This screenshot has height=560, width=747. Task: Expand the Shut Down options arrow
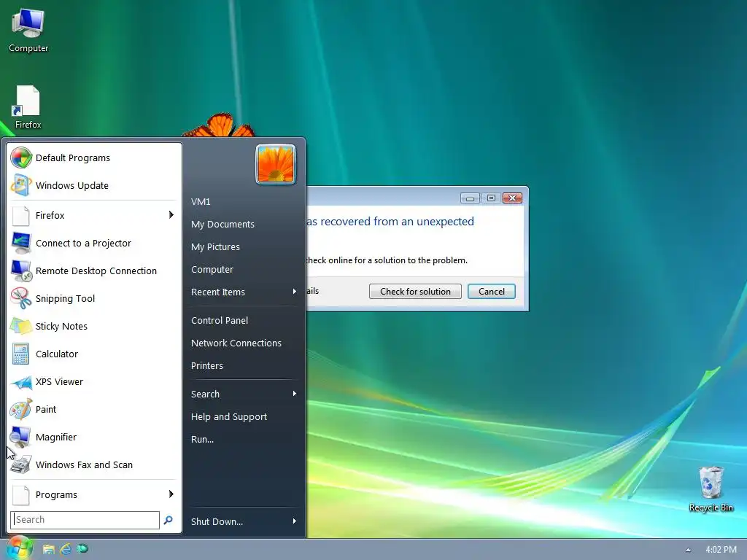(295, 521)
